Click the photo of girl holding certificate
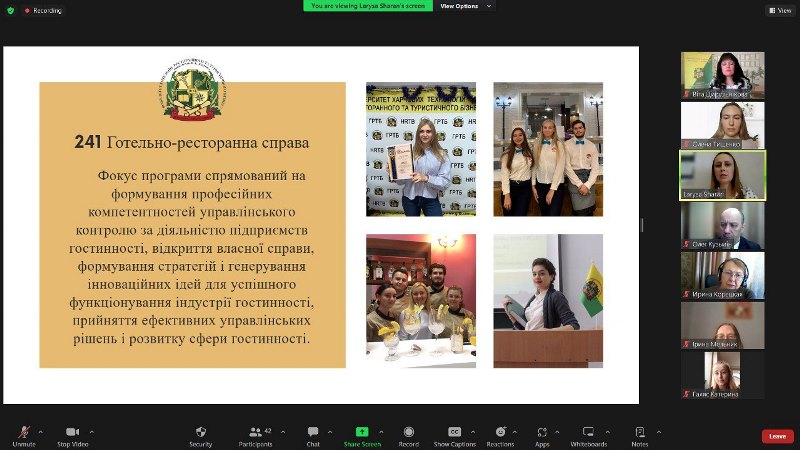Screen dimensions: 800x450 click(421, 149)
